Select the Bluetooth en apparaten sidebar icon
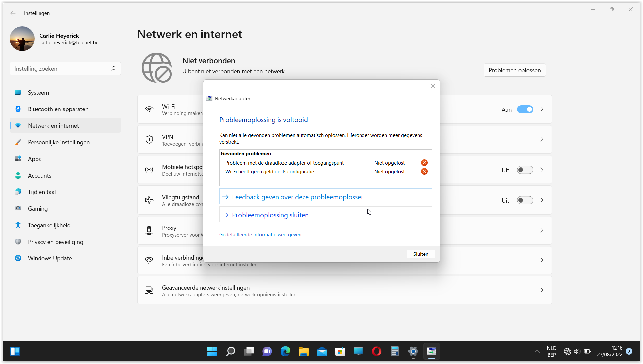This screenshot has height=364, width=643. [18, 109]
